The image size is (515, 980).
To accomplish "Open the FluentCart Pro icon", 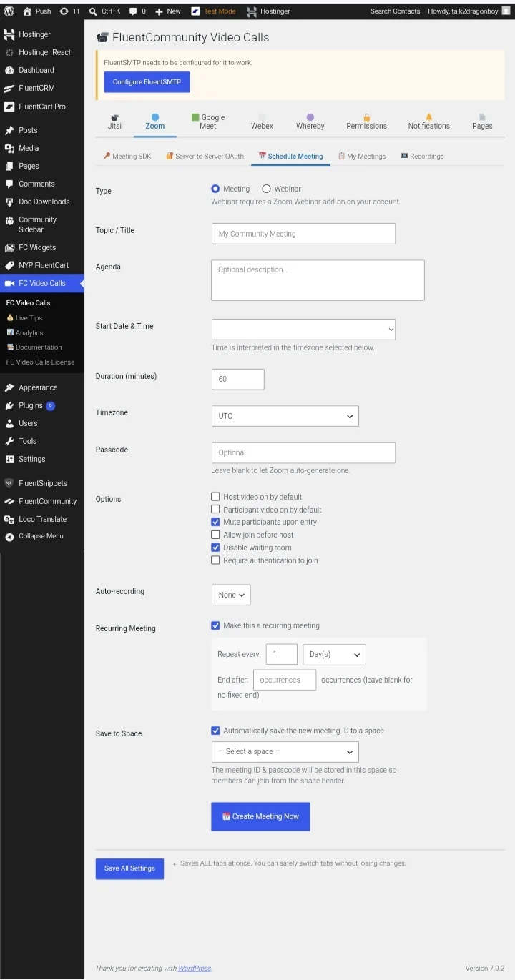I will (9, 107).
